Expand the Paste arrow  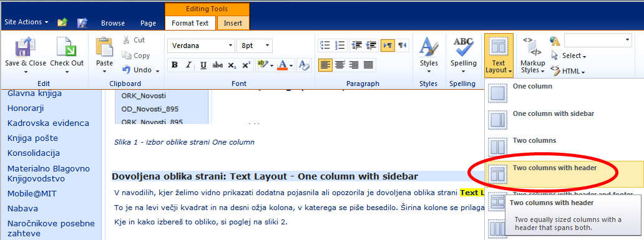[x=104, y=72]
